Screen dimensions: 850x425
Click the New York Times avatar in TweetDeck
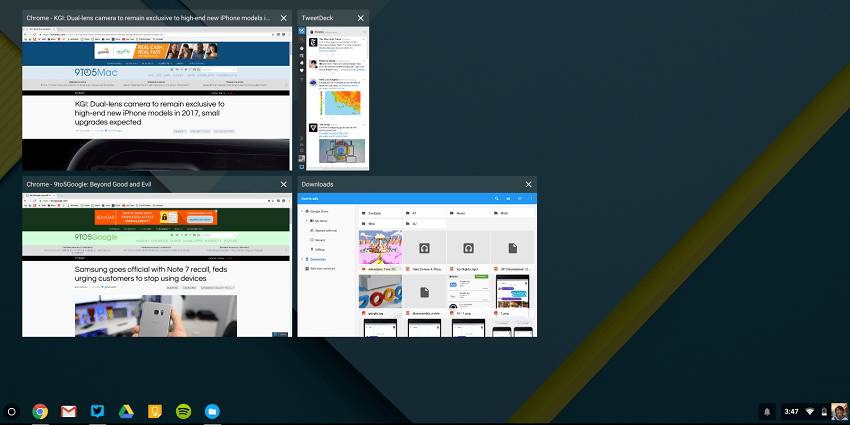tap(313, 42)
